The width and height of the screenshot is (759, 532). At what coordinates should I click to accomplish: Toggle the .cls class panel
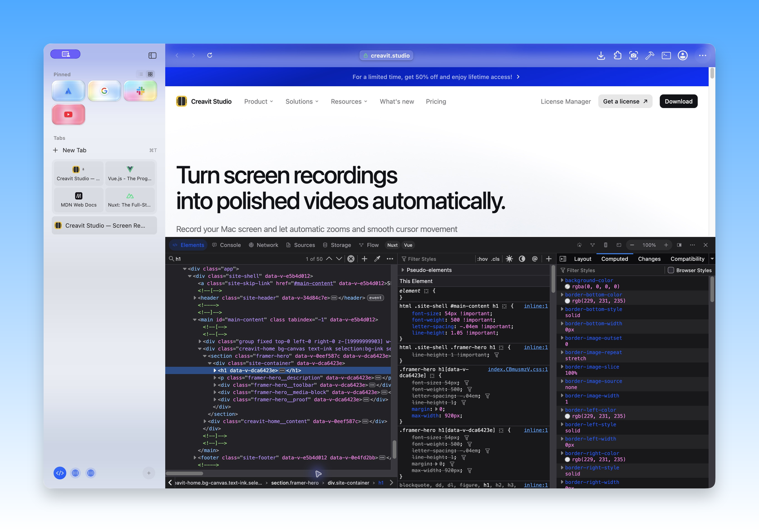495,259
